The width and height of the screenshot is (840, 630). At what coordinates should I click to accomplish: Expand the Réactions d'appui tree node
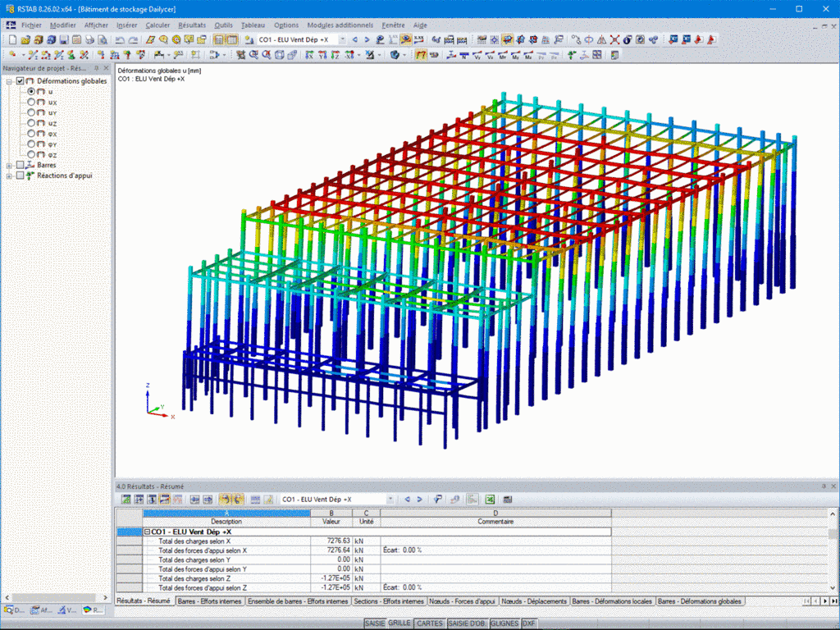(9, 176)
